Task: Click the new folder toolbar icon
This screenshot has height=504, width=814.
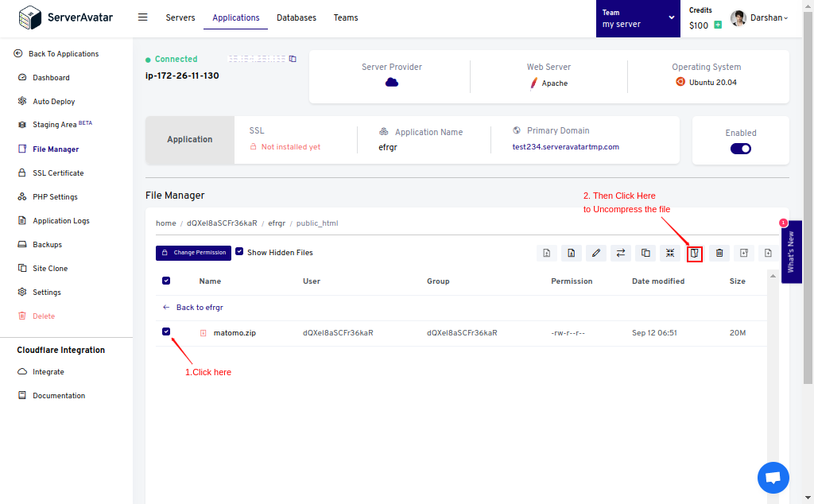Action: click(x=744, y=253)
